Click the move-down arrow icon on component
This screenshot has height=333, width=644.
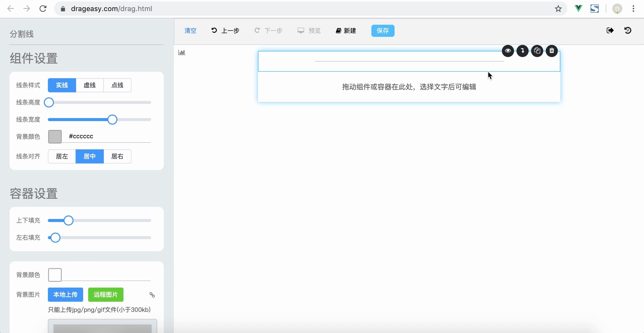(x=522, y=51)
